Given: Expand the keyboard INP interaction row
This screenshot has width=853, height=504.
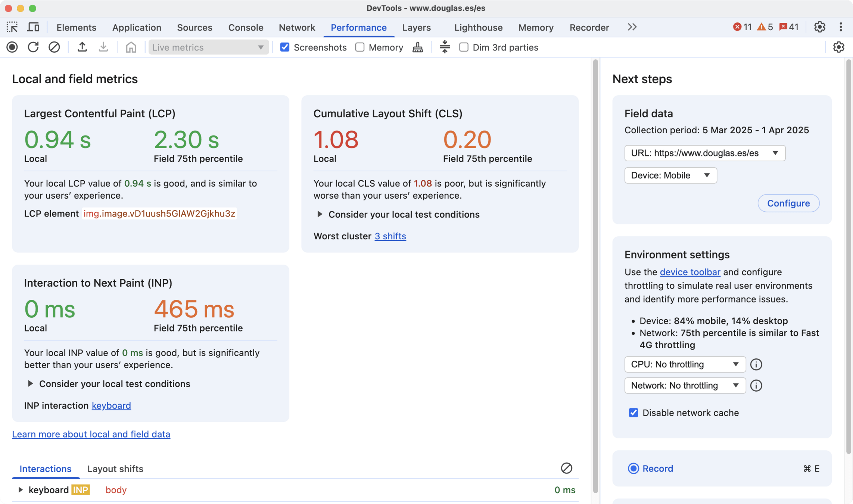Looking at the screenshot, I should click(x=21, y=490).
